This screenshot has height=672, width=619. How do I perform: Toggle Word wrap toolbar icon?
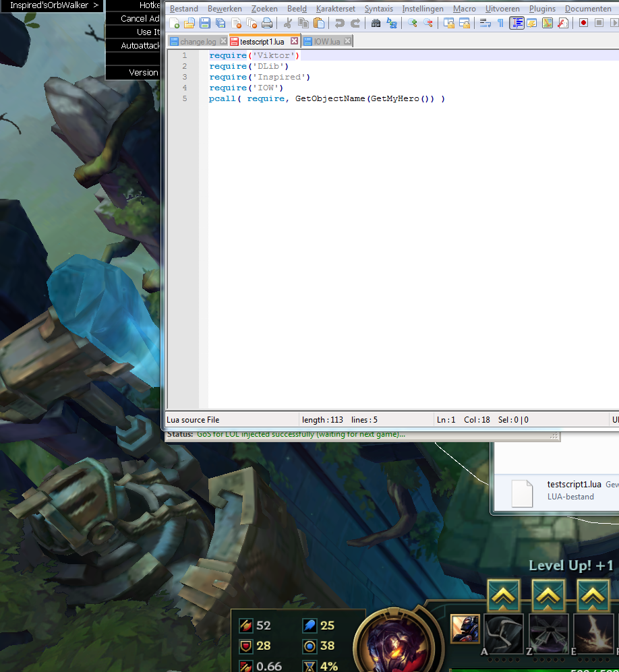[x=485, y=23]
